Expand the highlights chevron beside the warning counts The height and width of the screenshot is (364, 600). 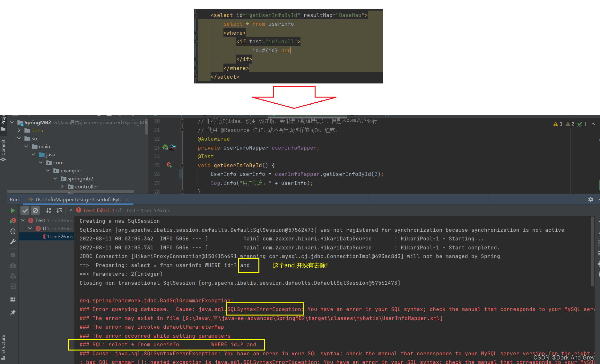(x=593, y=124)
